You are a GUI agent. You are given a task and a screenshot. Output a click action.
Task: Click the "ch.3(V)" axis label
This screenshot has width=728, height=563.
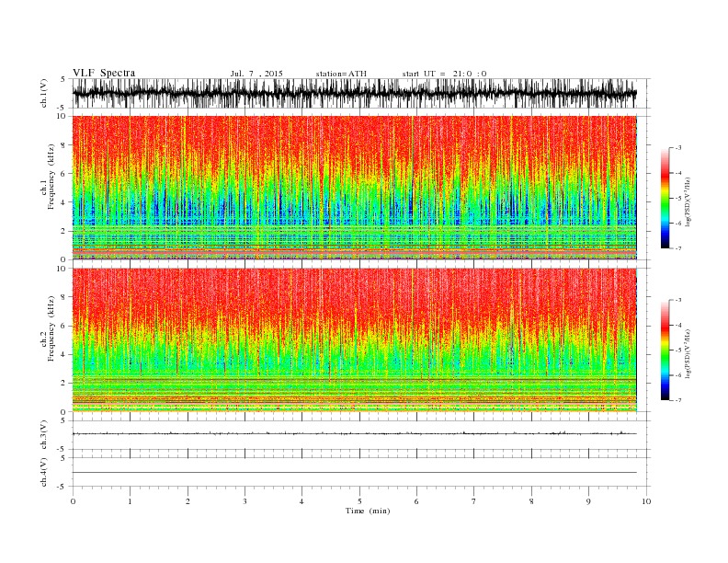tap(44, 435)
